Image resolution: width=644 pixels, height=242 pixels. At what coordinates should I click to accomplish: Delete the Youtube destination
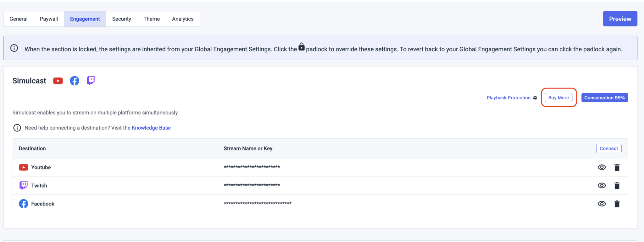617,167
